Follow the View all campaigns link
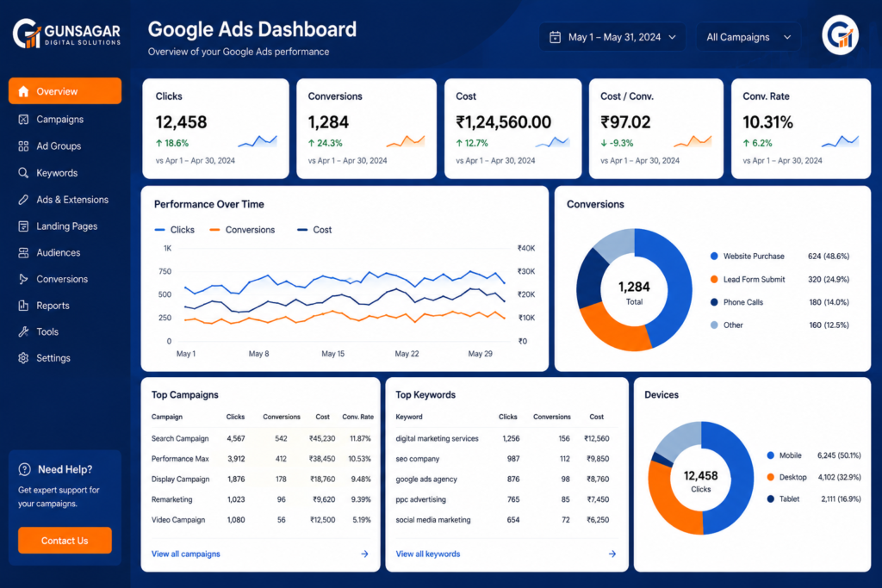The width and height of the screenshot is (882, 588). click(186, 554)
